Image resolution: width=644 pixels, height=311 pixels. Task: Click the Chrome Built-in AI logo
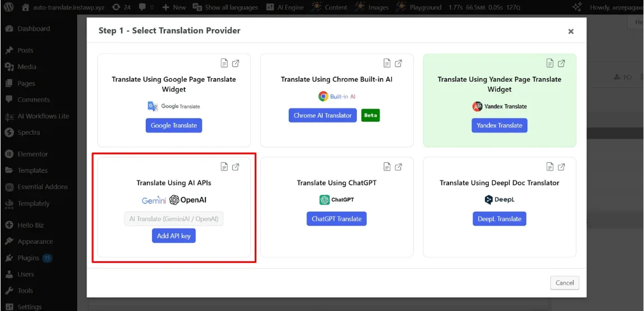coord(336,97)
